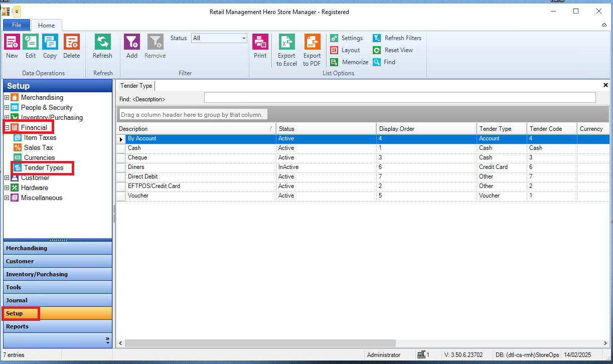Open the Layout option
This screenshot has width=613, height=364.
(x=345, y=50)
